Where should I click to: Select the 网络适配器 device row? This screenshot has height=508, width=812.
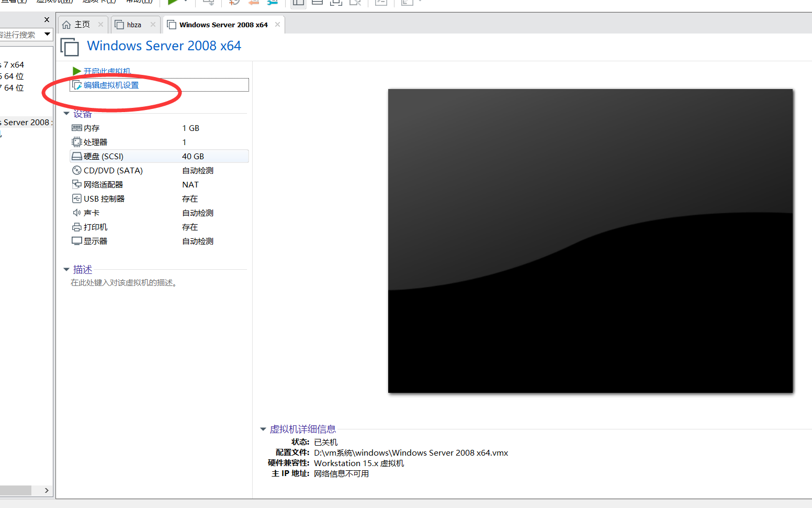[x=159, y=184]
